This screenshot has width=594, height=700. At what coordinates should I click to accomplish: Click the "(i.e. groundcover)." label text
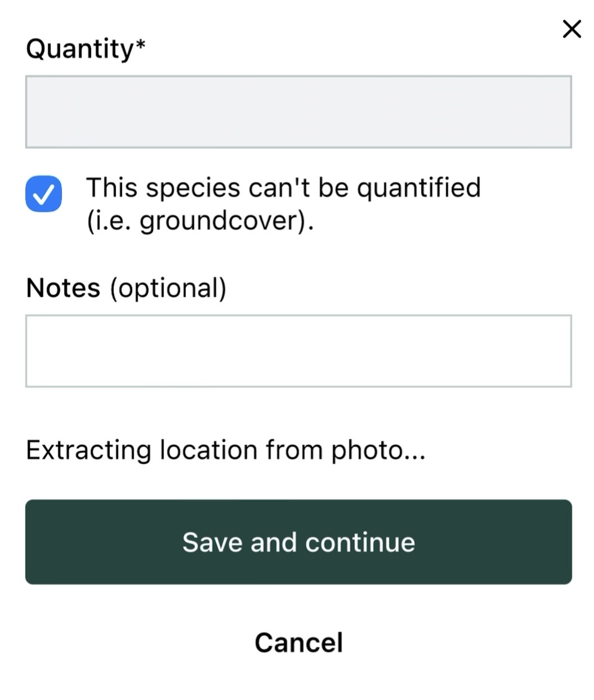pyautogui.click(x=200, y=221)
